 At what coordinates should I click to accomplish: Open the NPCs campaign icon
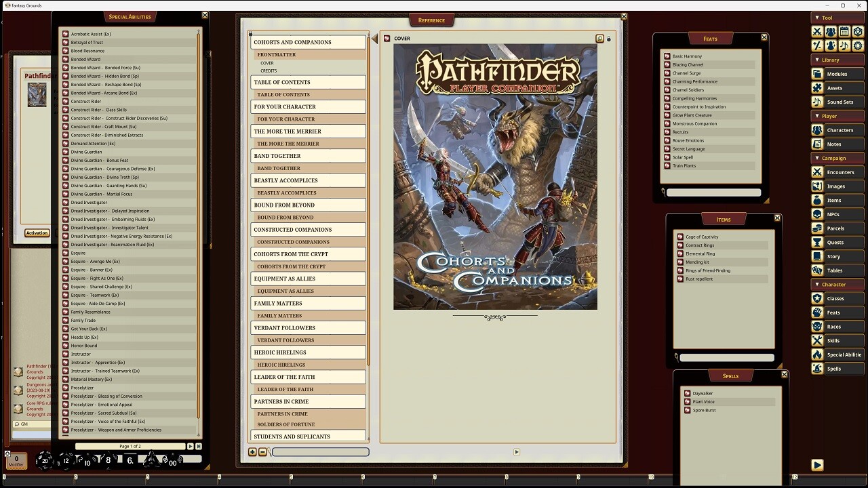pyautogui.click(x=816, y=213)
